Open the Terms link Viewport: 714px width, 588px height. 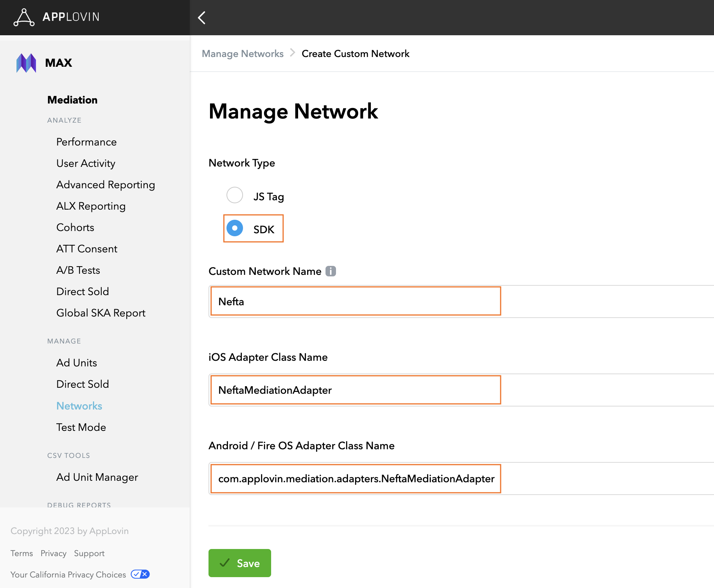tap(22, 553)
